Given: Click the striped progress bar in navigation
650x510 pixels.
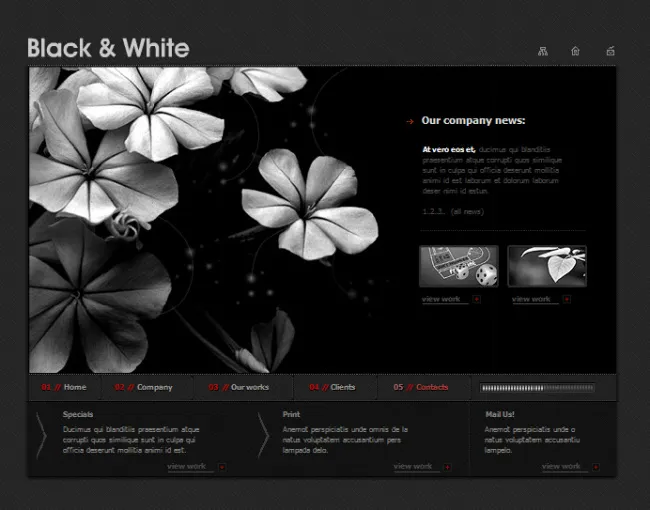Looking at the screenshot, I should tap(537, 388).
